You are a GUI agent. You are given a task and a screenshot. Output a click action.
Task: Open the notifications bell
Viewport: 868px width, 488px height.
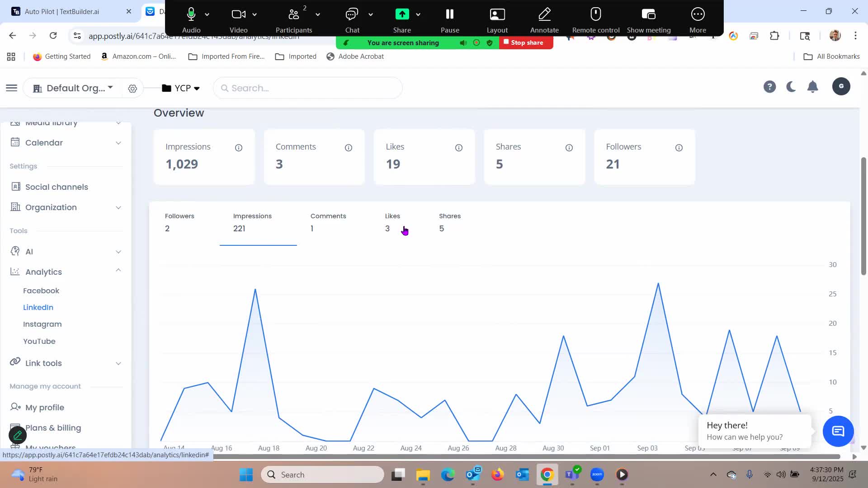click(812, 87)
